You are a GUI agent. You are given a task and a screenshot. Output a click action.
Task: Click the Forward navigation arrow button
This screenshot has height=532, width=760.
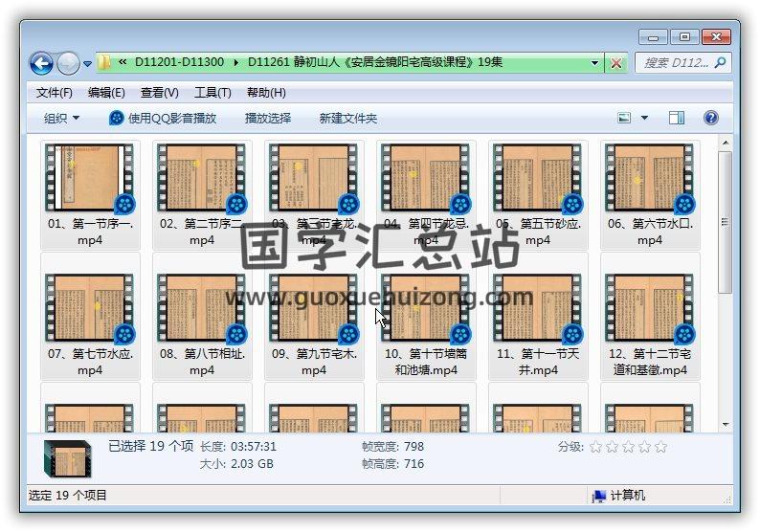[68, 63]
